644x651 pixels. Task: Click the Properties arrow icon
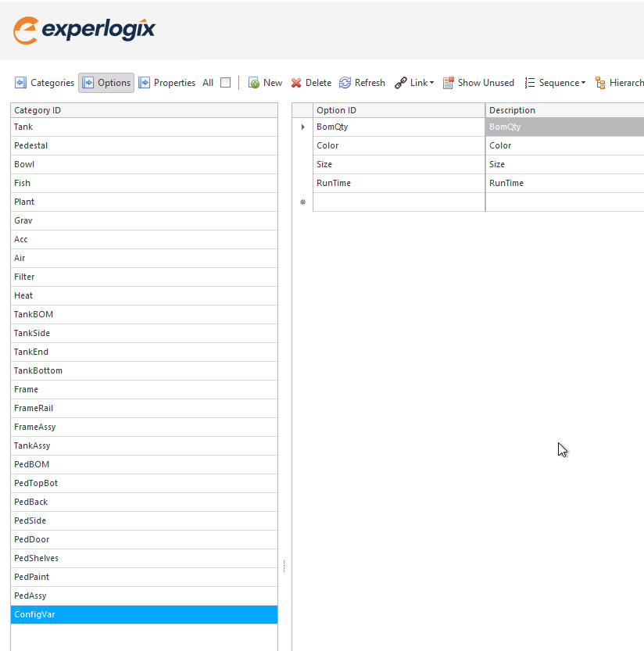point(144,83)
